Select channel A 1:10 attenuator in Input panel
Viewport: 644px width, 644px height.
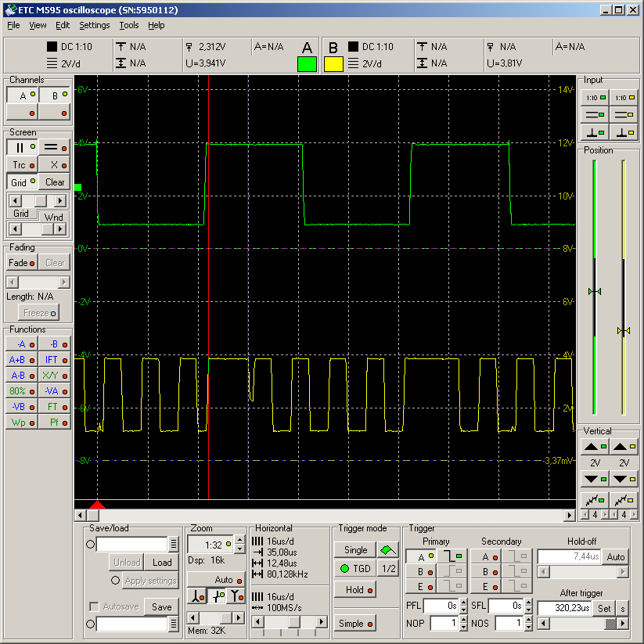pos(595,97)
